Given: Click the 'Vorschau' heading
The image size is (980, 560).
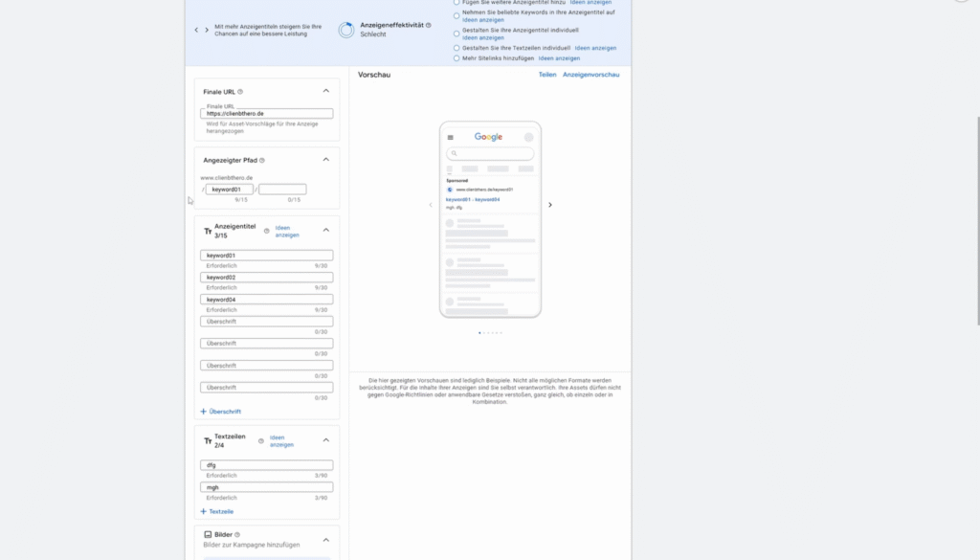Looking at the screenshot, I should point(374,75).
